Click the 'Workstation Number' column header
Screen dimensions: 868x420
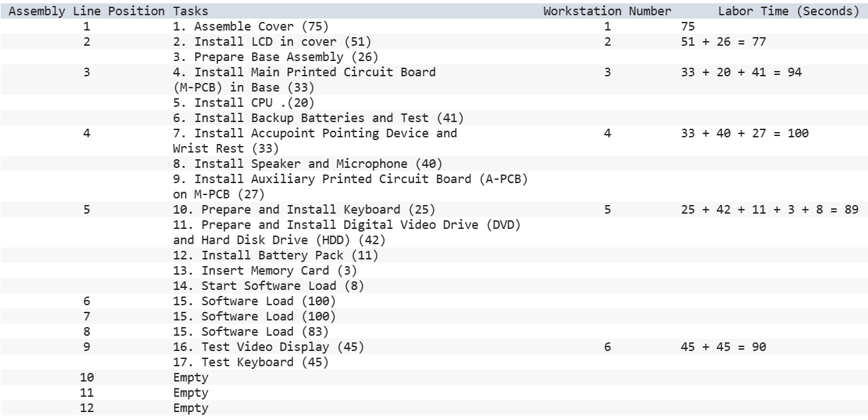click(x=608, y=12)
